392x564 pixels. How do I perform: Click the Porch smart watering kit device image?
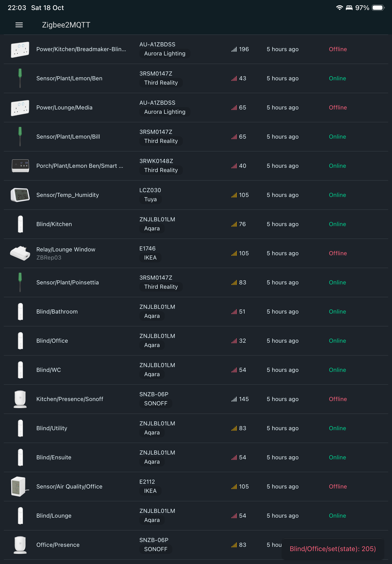[x=20, y=166]
